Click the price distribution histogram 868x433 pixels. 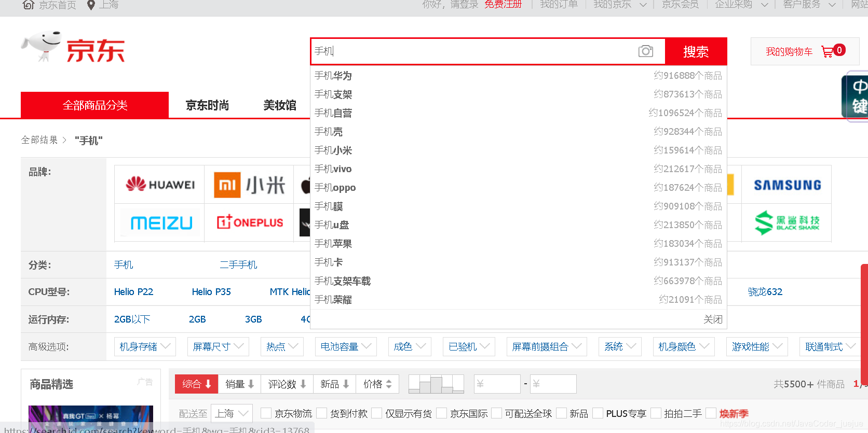pyautogui.click(x=436, y=384)
